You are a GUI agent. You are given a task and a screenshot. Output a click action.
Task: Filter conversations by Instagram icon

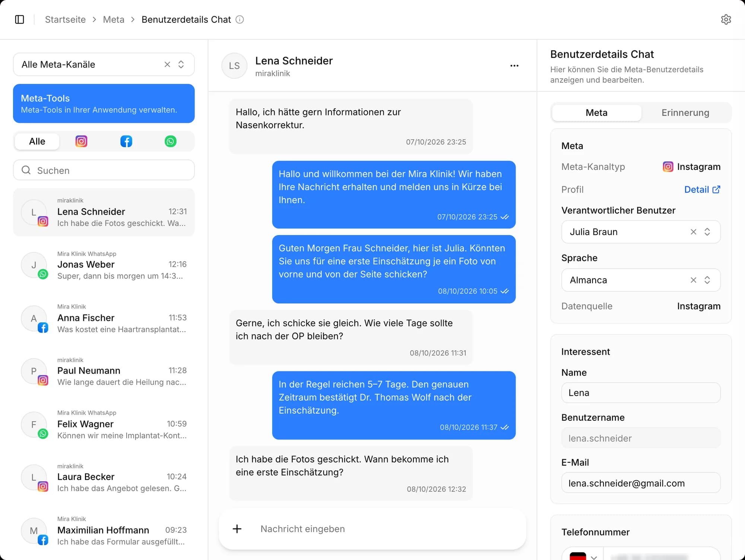(x=81, y=141)
